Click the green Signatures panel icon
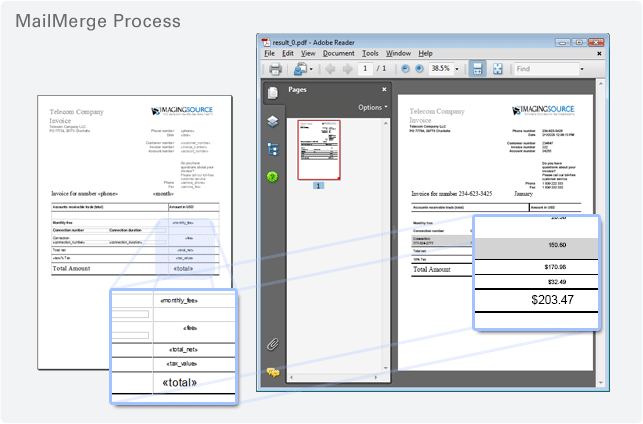Screen dimensions: 643x424 pyautogui.click(x=273, y=177)
